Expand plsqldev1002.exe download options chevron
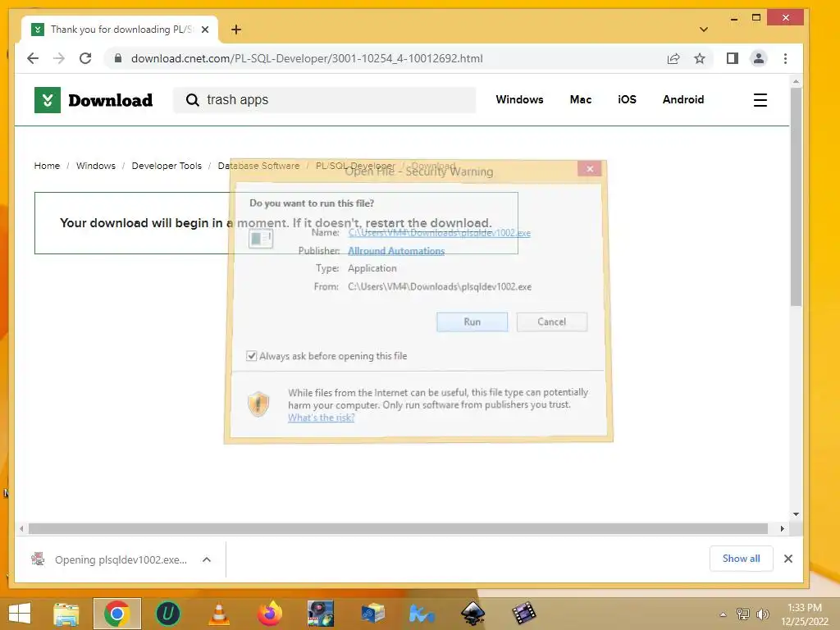 (207, 559)
